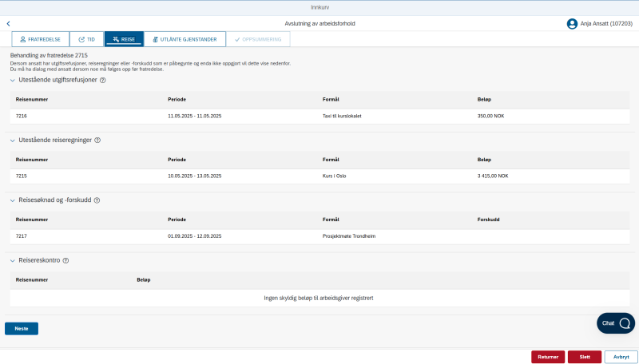Select the Reise tab
The height and width of the screenshot is (364, 639).
(x=124, y=39)
